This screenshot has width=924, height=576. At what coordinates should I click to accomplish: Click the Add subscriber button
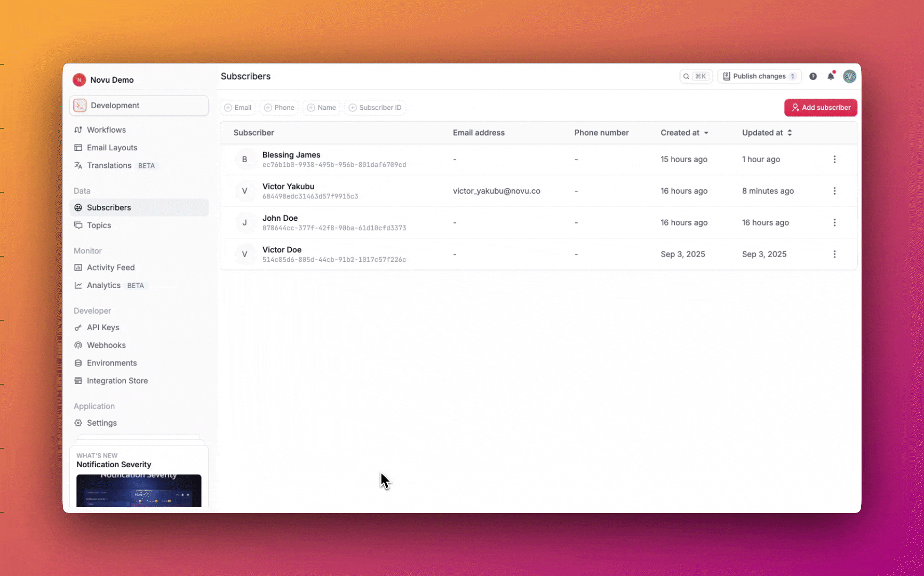821,108
